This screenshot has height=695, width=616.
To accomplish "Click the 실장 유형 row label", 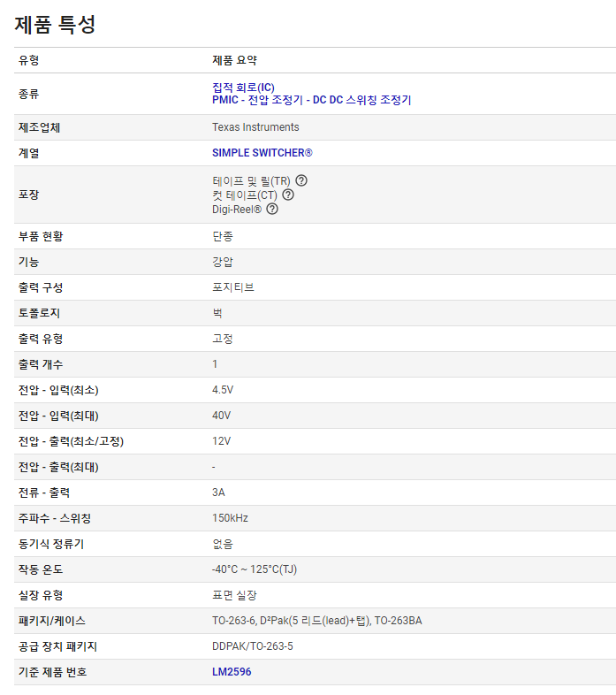I will [x=41, y=595].
